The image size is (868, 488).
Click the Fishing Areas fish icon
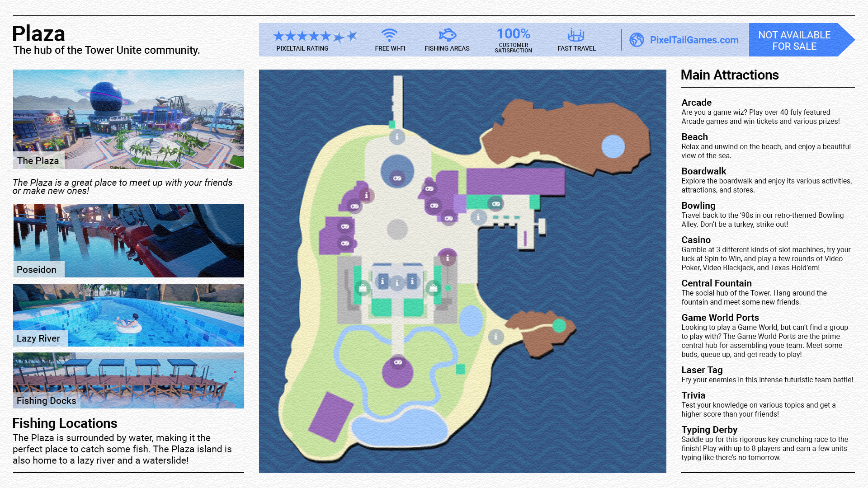[x=447, y=35]
